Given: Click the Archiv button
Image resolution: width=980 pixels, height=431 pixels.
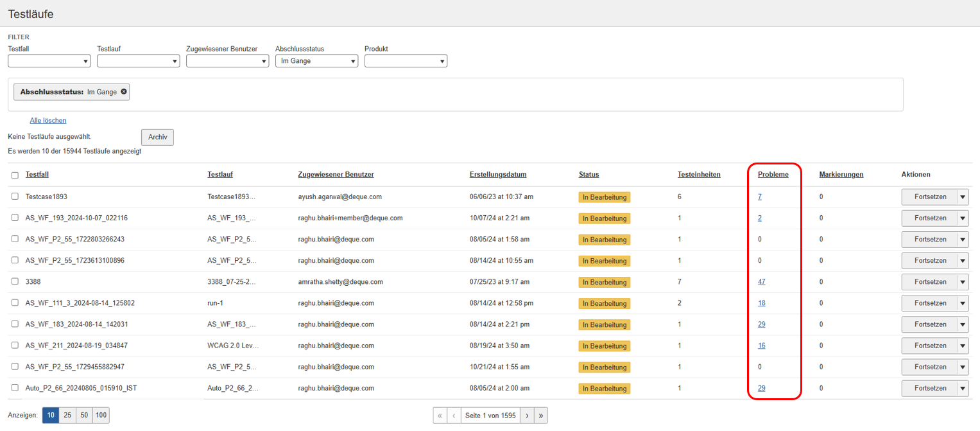Looking at the screenshot, I should [157, 137].
